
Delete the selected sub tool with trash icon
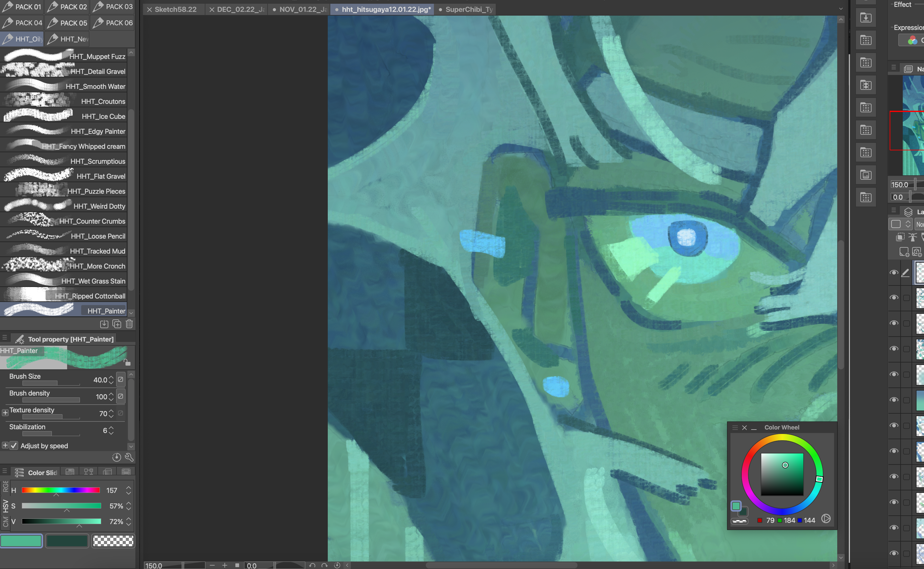(x=129, y=324)
